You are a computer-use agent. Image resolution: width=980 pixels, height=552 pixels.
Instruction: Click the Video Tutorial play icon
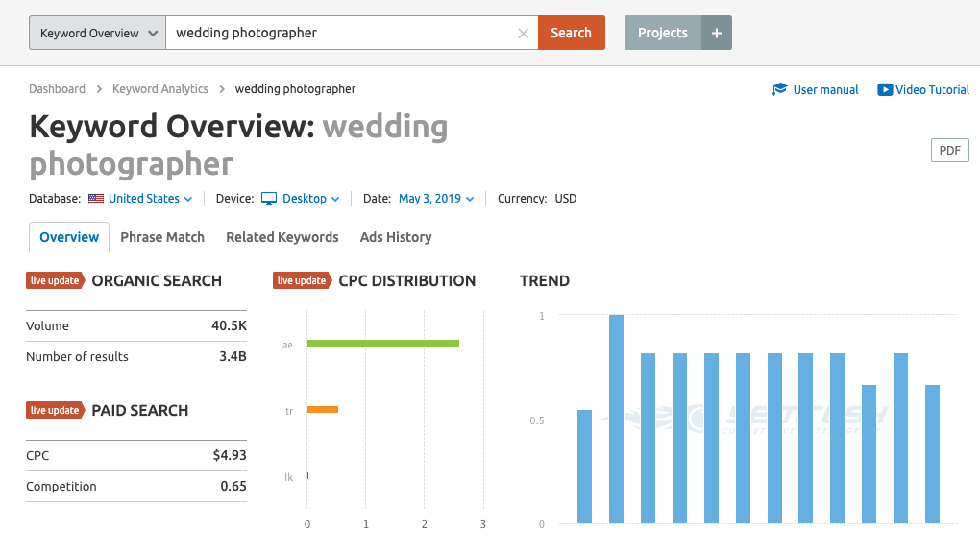coord(885,90)
